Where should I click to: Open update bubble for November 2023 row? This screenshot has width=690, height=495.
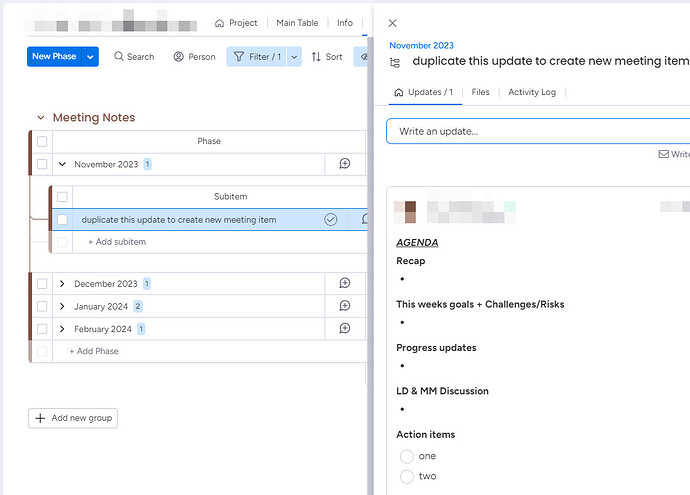[x=345, y=164]
